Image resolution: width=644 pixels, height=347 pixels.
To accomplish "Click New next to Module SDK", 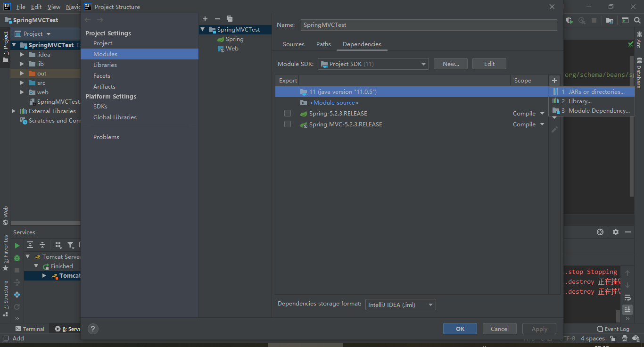I will pyautogui.click(x=450, y=64).
